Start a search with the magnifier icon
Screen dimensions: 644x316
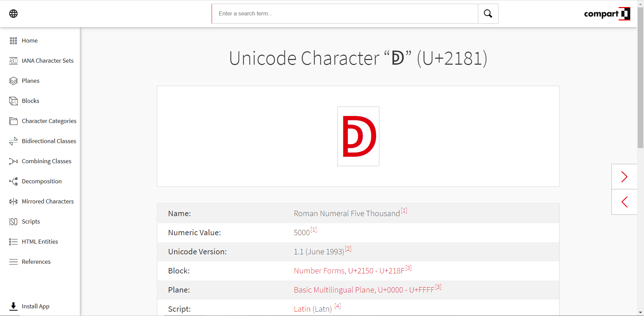(x=488, y=14)
